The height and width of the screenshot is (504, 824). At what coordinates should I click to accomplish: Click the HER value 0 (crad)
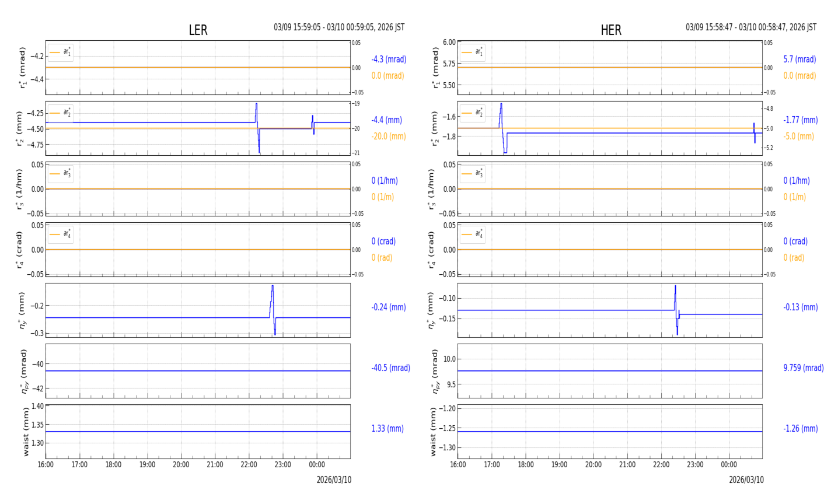click(x=795, y=242)
